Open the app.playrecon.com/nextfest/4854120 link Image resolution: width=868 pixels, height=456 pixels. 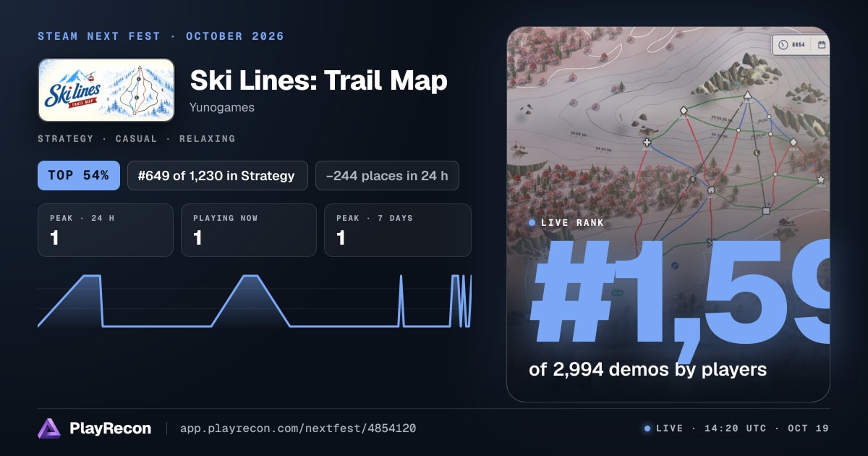pos(297,428)
